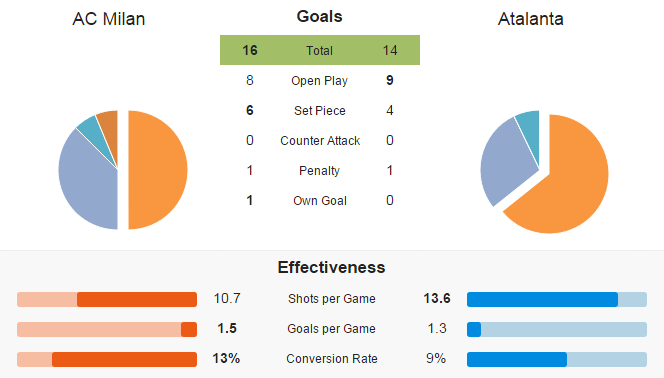Select Atalanta's blue-grey set piece slice
The width and height of the screenshot is (664, 378).
click(506, 163)
